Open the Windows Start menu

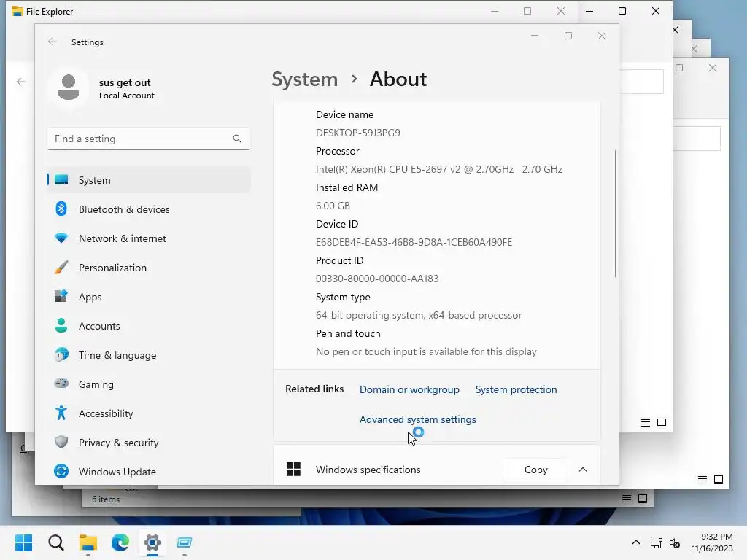click(x=24, y=542)
